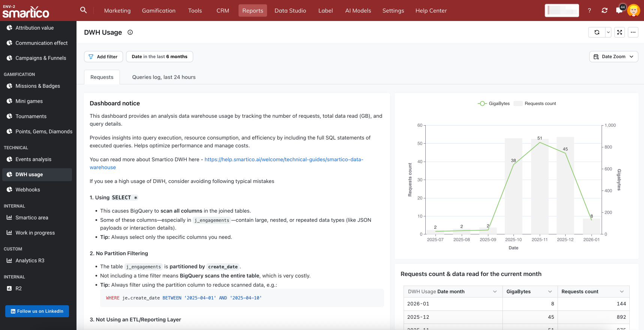The image size is (644, 330).
Task: Click the search magnifier icon
Action: (83, 10)
